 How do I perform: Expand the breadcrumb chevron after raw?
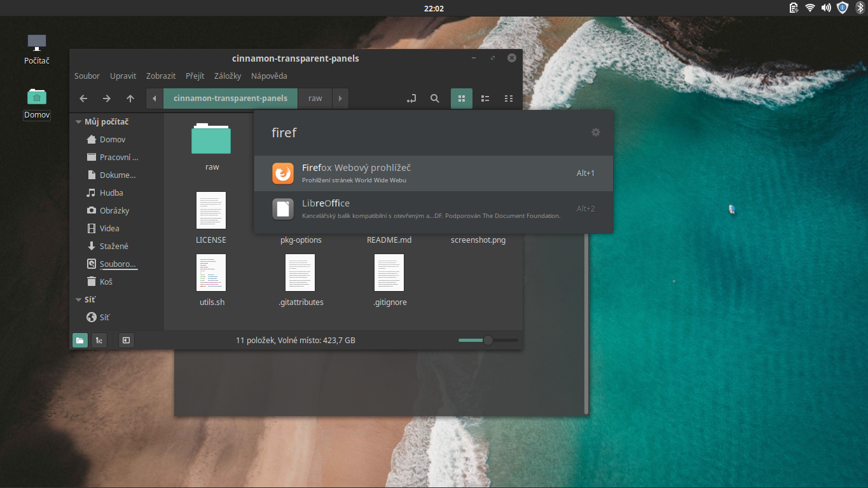tap(340, 98)
